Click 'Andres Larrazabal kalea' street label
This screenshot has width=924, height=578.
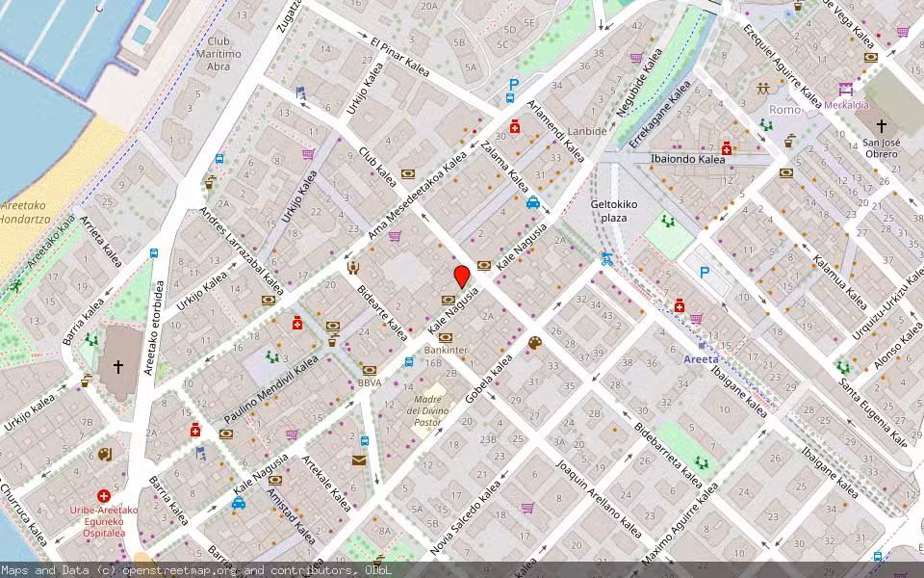click(x=242, y=250)
